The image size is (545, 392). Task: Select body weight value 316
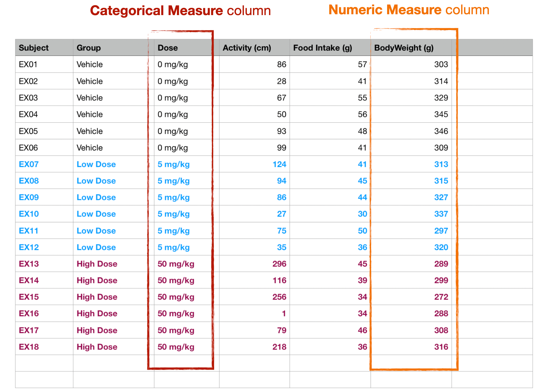point(411,347)
